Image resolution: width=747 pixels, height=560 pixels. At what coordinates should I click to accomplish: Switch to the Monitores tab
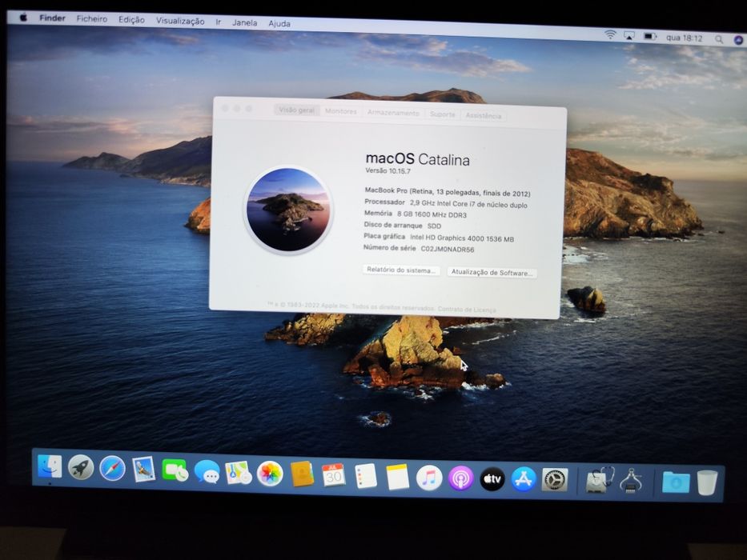pos(340,111)
